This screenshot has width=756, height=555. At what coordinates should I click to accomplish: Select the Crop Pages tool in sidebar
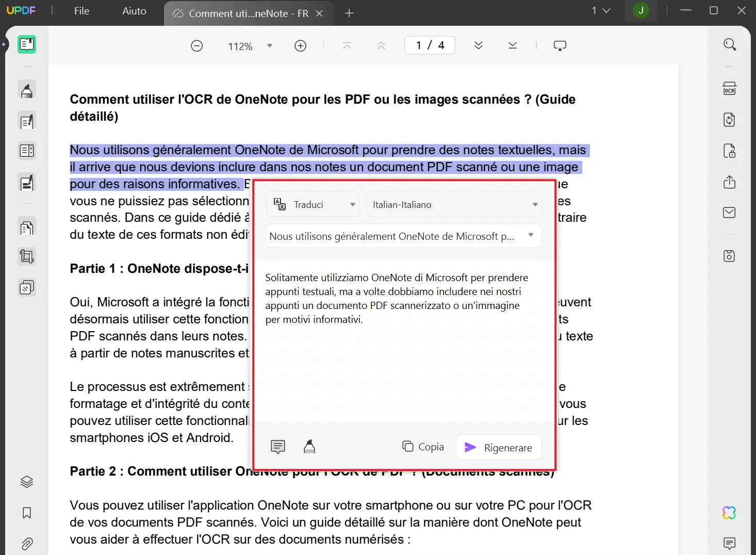[x=27, y=256]
